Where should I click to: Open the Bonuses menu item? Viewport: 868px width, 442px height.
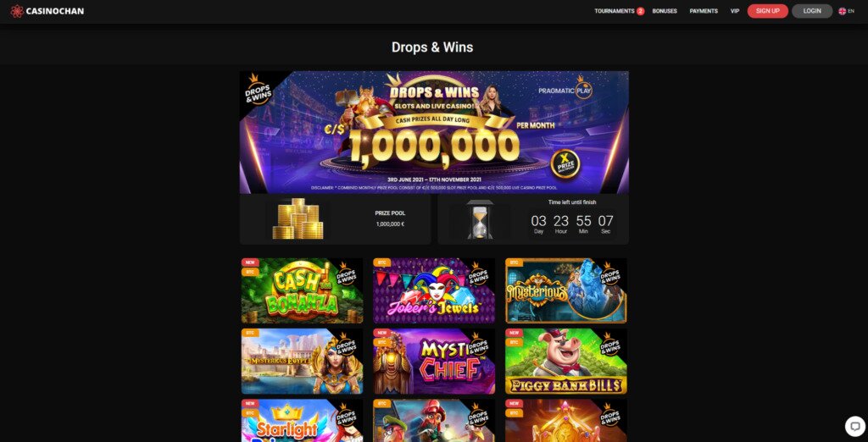pos(665,11)
